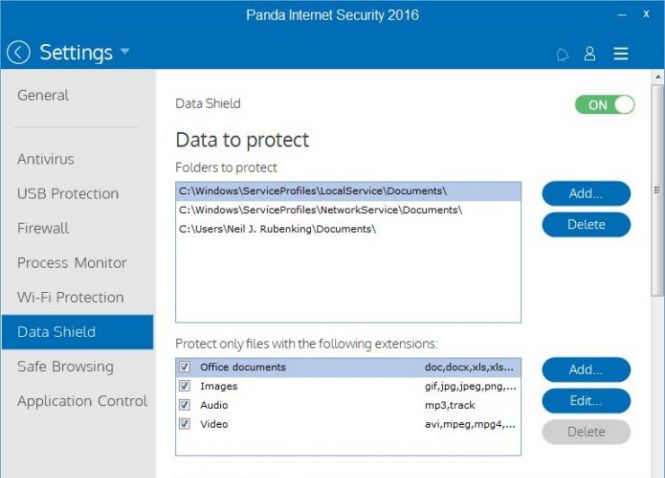The width and height of the screenshot is (665, 478).
Task: Open the Antivirus settings section
Action: [x=45, y=159]
